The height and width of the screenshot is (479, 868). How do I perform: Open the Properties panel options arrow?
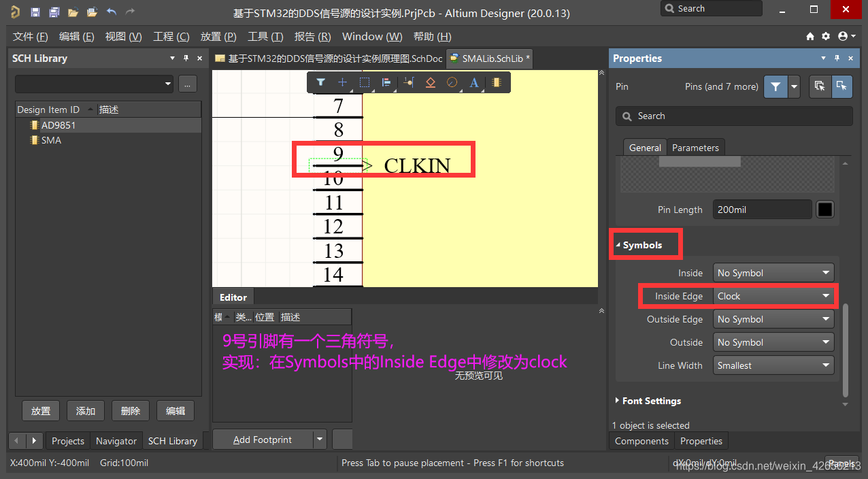coord(823,59)
